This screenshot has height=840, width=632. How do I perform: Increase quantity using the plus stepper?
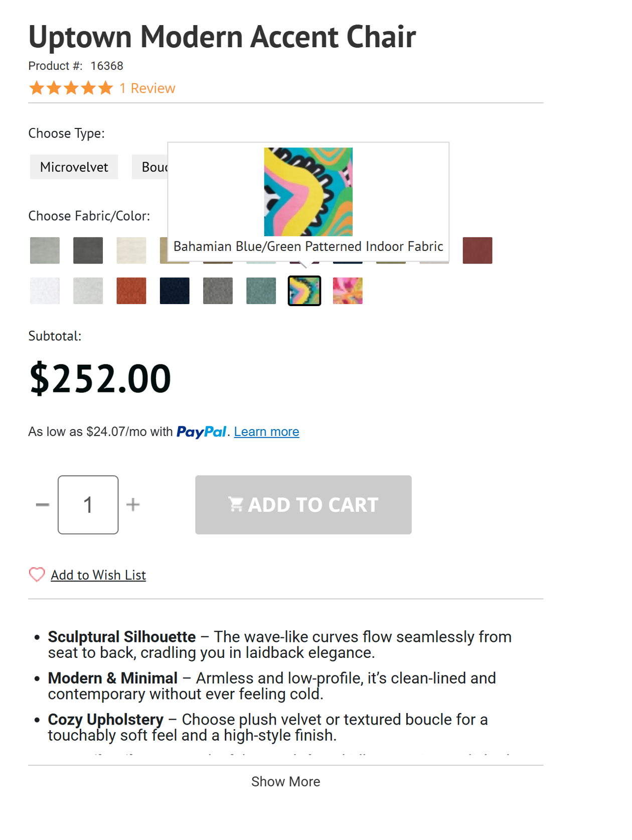pos(133,504)
